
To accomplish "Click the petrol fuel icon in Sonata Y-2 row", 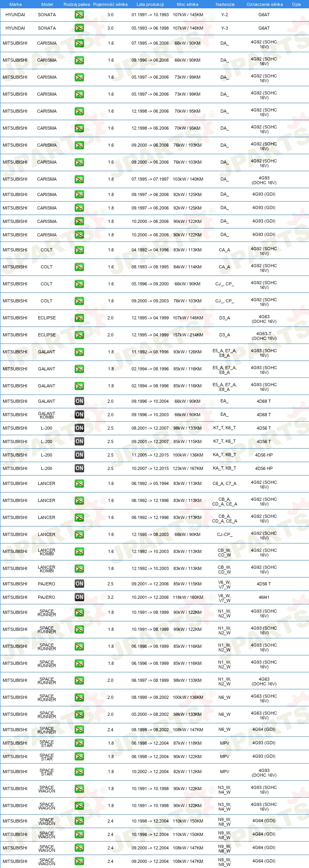I will click(x=79, y=15).
